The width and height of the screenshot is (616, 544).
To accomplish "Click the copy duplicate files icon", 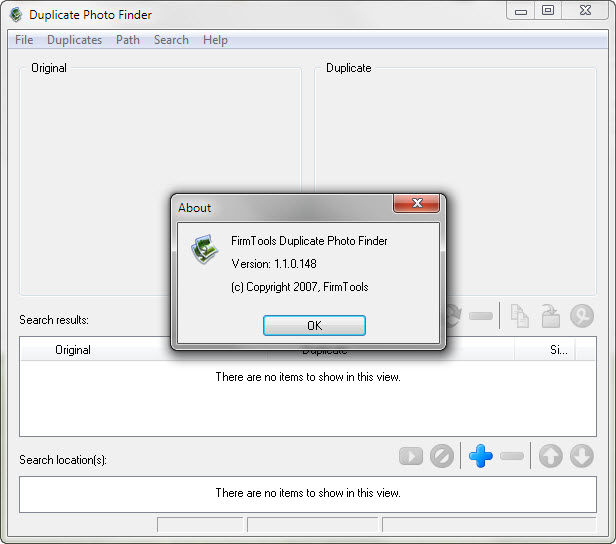I will (519, 316).
